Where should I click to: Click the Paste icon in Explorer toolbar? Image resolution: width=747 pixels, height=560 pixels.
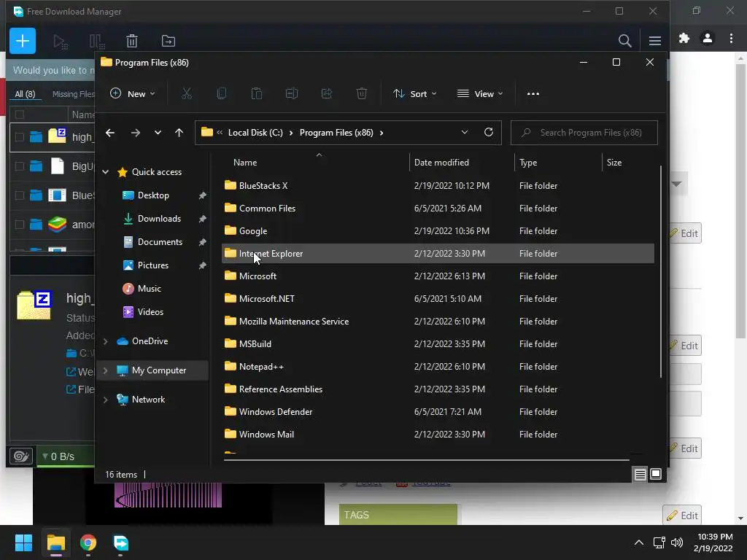257,94
